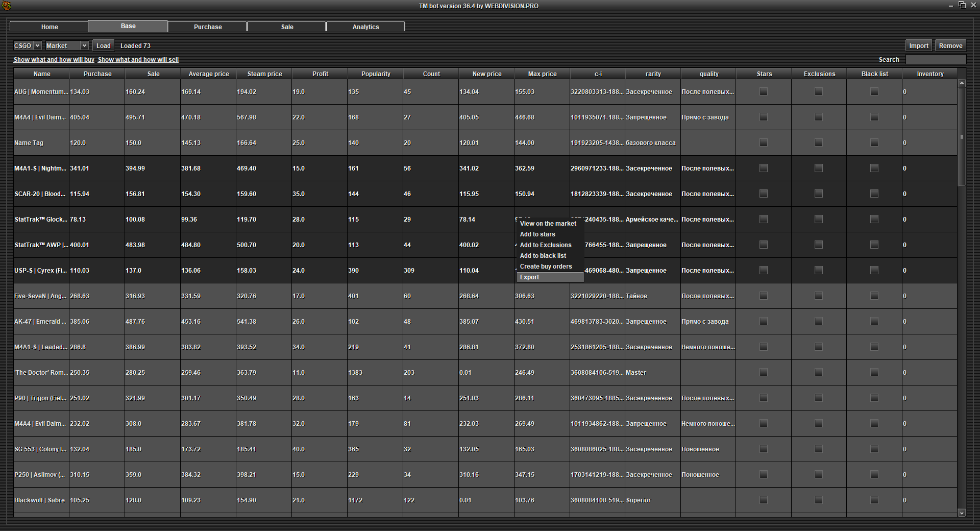Enable the Exclusions checkbox for Name Tag row
Image resolution: width=980 pixels, height=531 pixels.
click(x=819, y=143)
